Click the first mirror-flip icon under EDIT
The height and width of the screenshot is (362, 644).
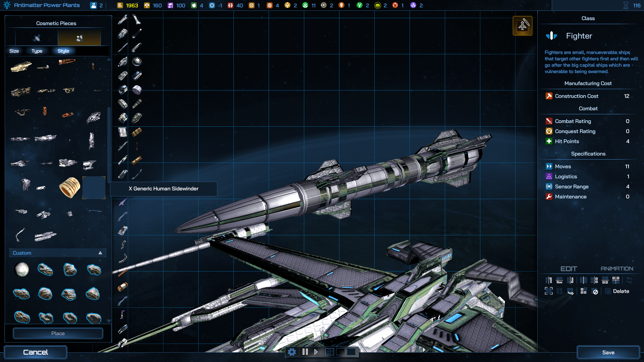coord(549,280)
